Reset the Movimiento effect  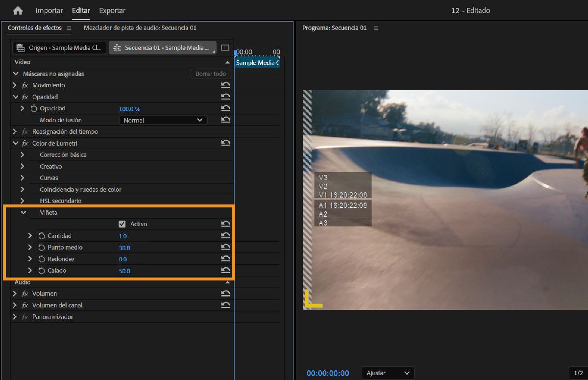point(225,85)
